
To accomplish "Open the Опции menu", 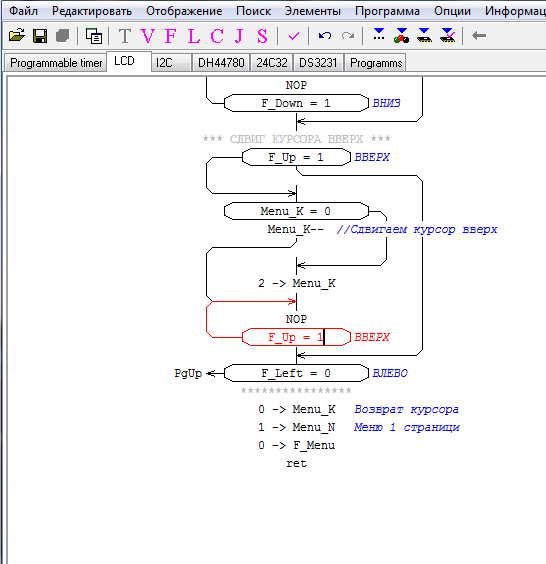I will coord(452,11).
